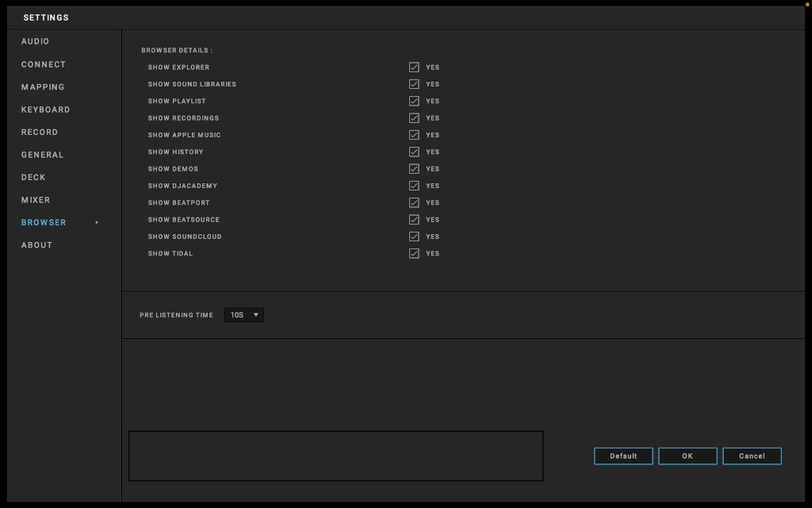The height and width of the screenshot is (508, 812).
Task: Switch to the Mapping settings section
Action: (x=43, y=87)
